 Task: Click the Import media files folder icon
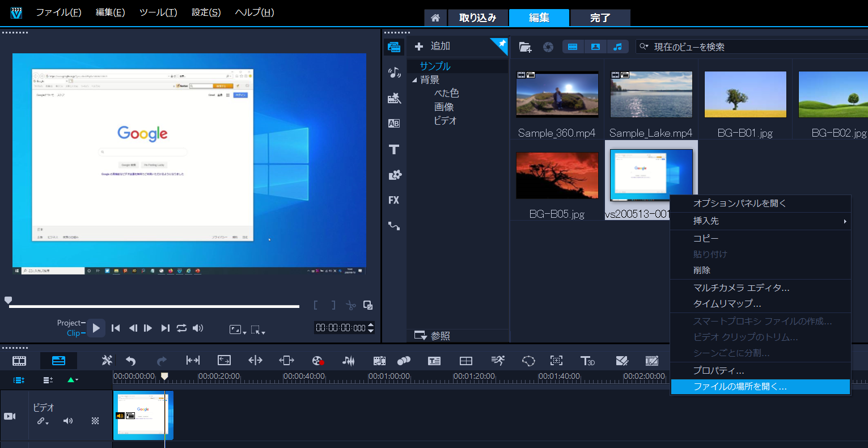[x=526, y=47]
